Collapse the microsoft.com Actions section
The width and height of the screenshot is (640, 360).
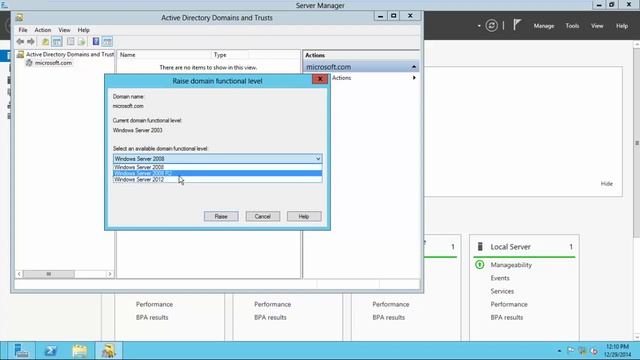pos(414,67)
